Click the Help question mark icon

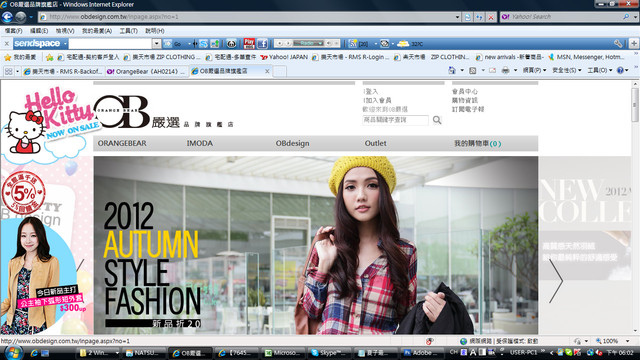620,70
